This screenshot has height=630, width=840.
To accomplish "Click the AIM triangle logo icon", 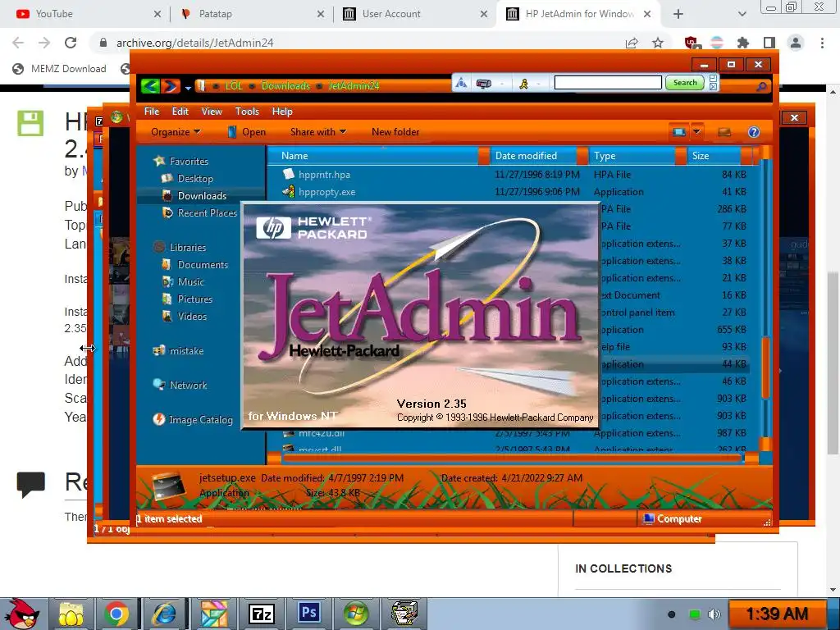I will [461, 83].
